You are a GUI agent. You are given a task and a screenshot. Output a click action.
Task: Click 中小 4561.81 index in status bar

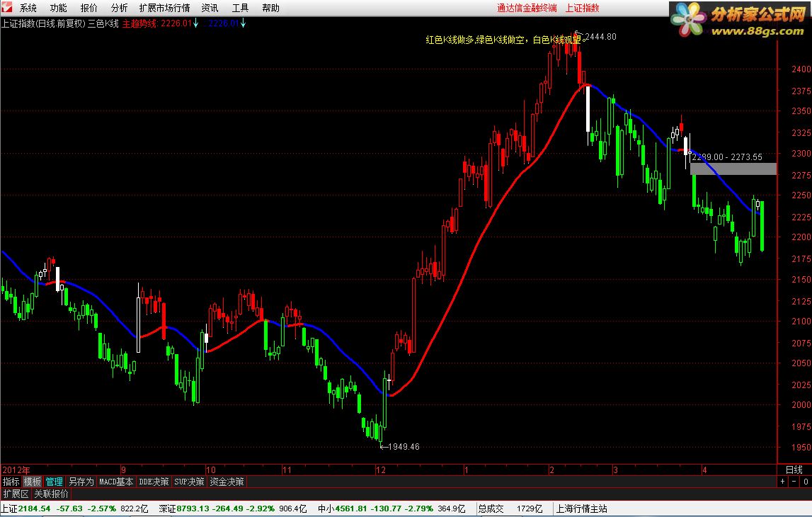(x=343, y=509)
